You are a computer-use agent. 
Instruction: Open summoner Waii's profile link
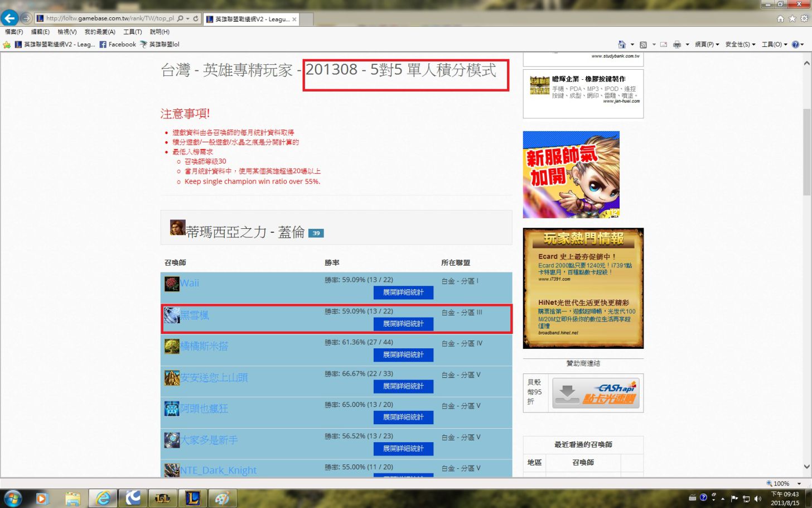pyautogui.click(x=190, y=283)
